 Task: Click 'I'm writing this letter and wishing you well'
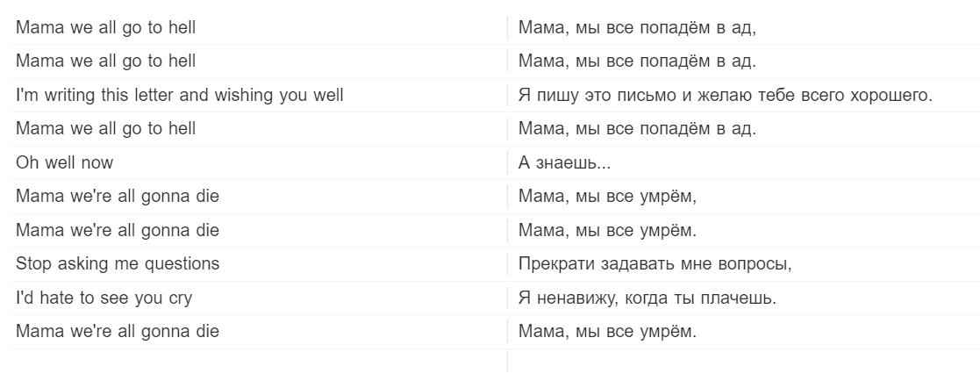pos(179,95)
